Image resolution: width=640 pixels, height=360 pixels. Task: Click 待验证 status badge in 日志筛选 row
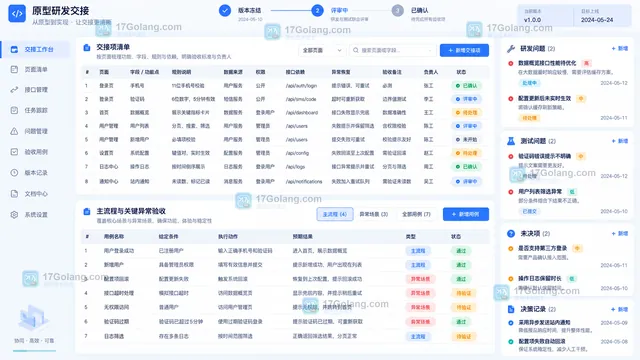(x=464, y=337)
